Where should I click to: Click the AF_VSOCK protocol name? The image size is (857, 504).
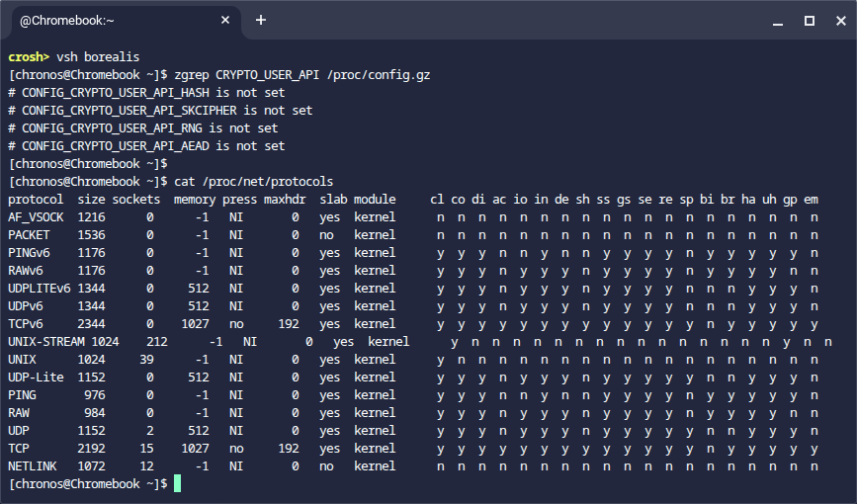36,217
